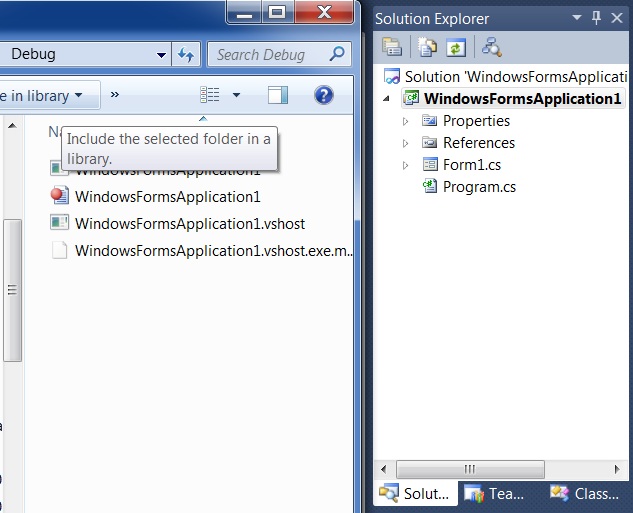Click the Solution Explorer scroll right arrow
633x513 pixels.
point(617,469)
